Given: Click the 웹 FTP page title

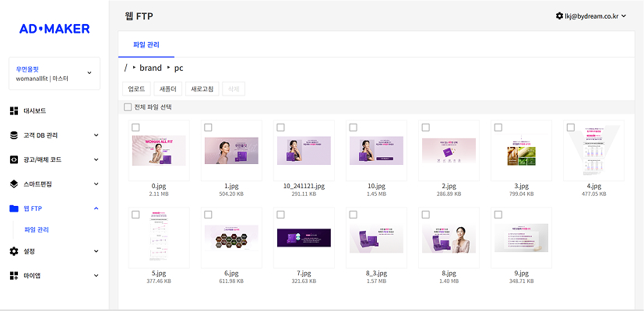Looking at the screenshot, I should tap(139, 16).
